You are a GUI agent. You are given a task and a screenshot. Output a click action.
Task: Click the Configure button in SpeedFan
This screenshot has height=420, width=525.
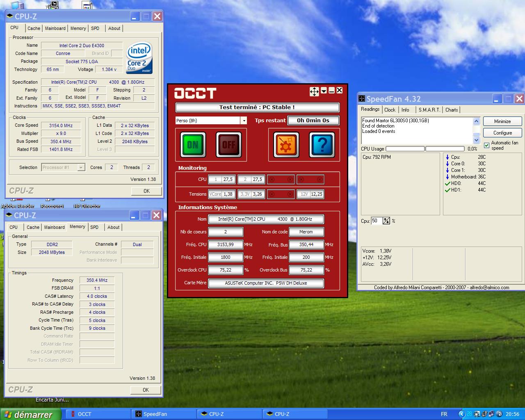[x=502, y=133]
